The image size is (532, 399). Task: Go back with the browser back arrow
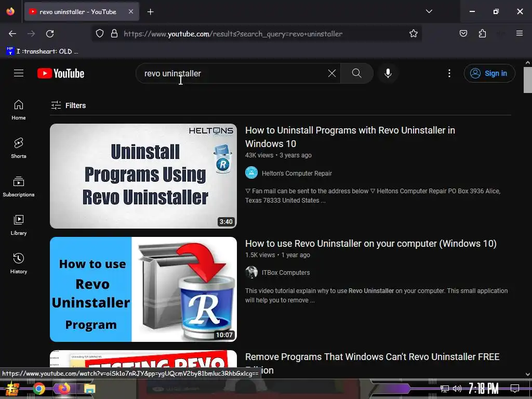tap(12, 34)
